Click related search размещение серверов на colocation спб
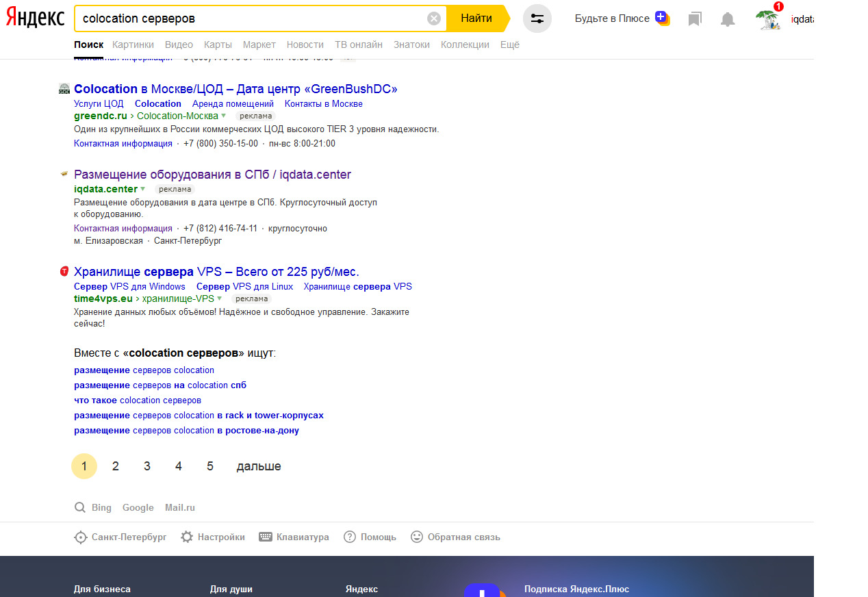The width and height of the screenshot is (868, 597). click(x=160, y=385)
